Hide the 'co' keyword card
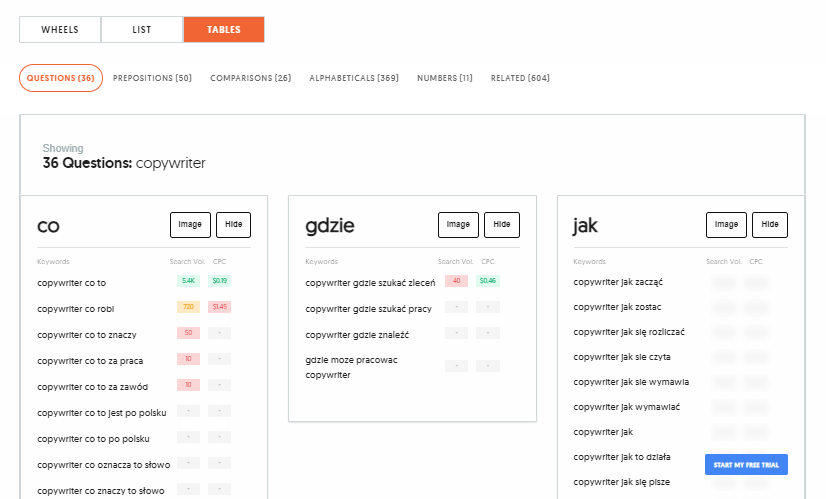Screen dimensions: 826x499 coord(234,225)
